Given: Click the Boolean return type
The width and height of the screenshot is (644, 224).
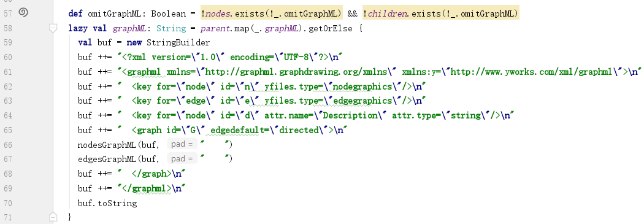Looking at the screenshot, I should click(x=169, y=14).
